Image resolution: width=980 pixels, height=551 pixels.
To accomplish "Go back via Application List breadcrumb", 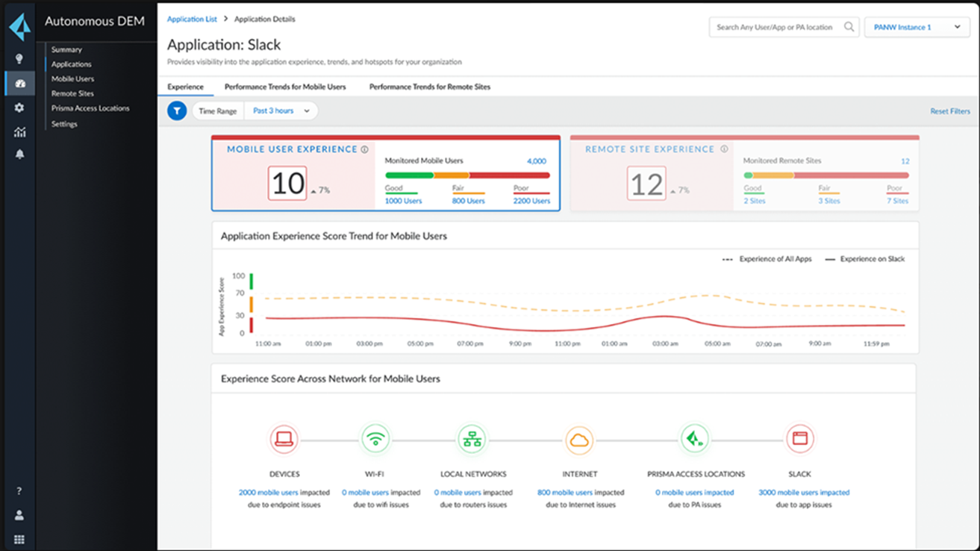I will click(192, 19).
